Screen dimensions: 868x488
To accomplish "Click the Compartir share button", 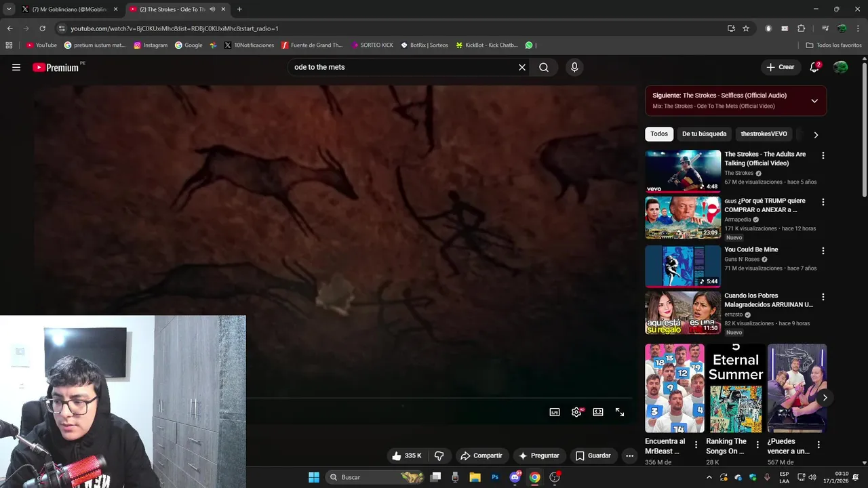I will (481, 455).
